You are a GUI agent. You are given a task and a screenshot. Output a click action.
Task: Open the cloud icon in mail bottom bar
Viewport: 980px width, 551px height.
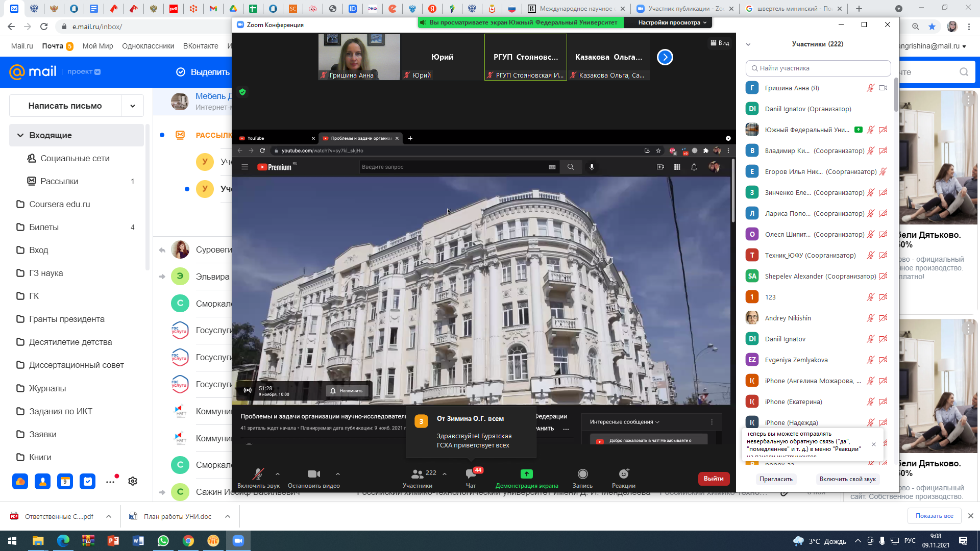click(x=20, y=482)
